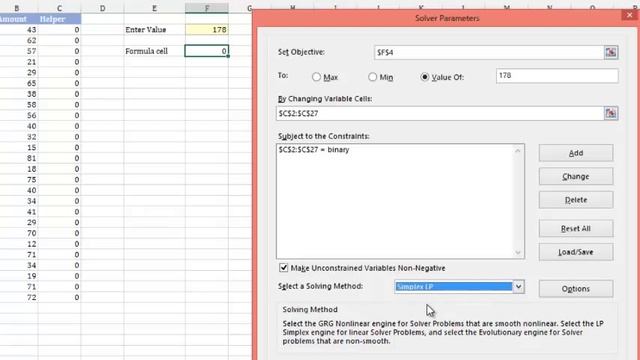Select Amount cell with value 72
This screenshot has height=360, width=640.
coord(19,298)
